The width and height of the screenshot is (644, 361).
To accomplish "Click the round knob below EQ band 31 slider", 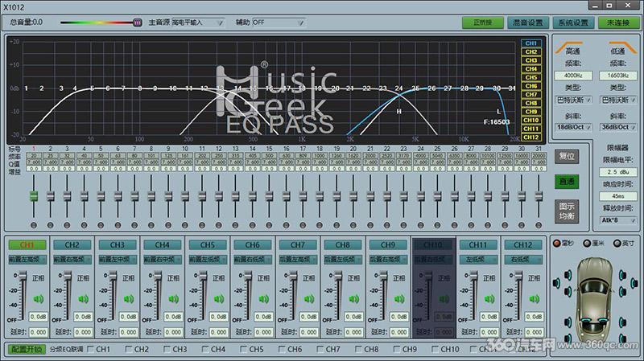I will click(539, 225).
